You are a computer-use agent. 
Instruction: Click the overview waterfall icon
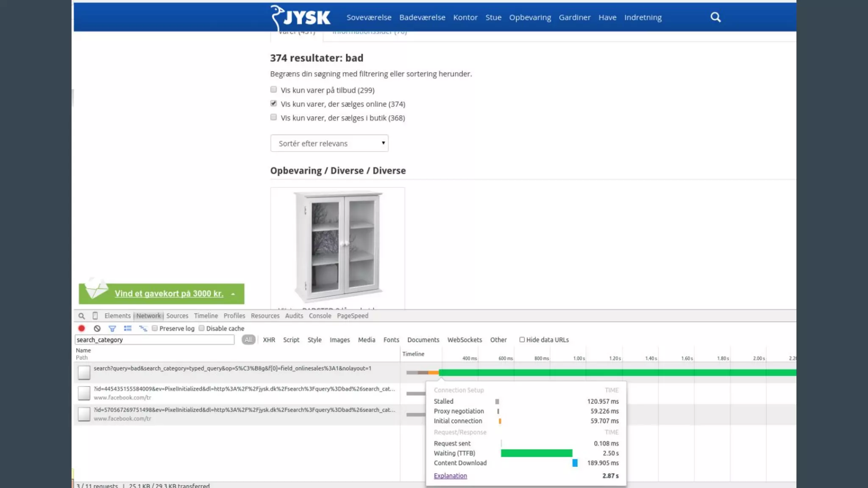(x=143, y=328)
